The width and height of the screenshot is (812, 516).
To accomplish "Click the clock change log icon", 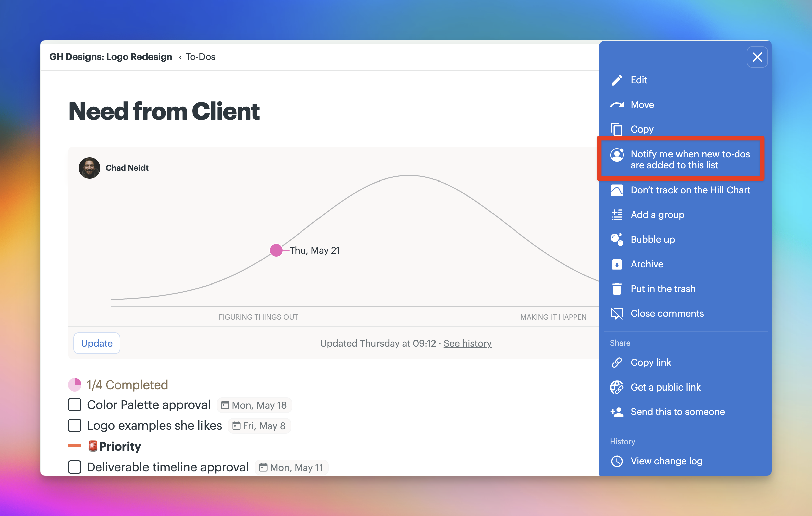I will click(617, 461).
